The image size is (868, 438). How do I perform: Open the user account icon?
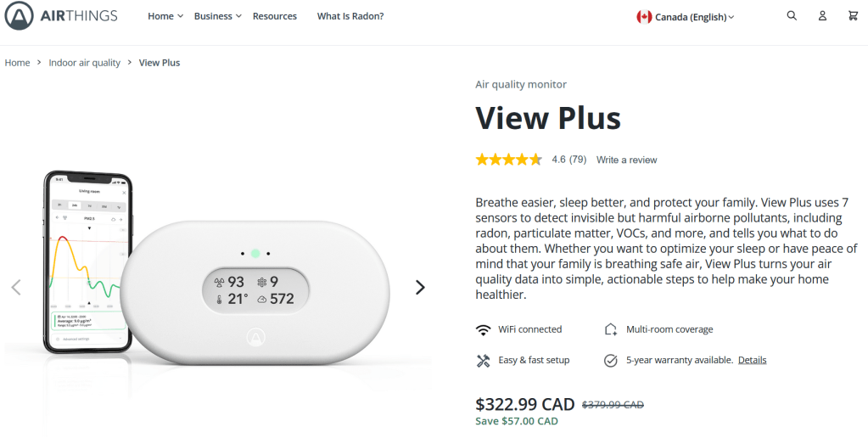pyautogui.click(x=822, y=15)
